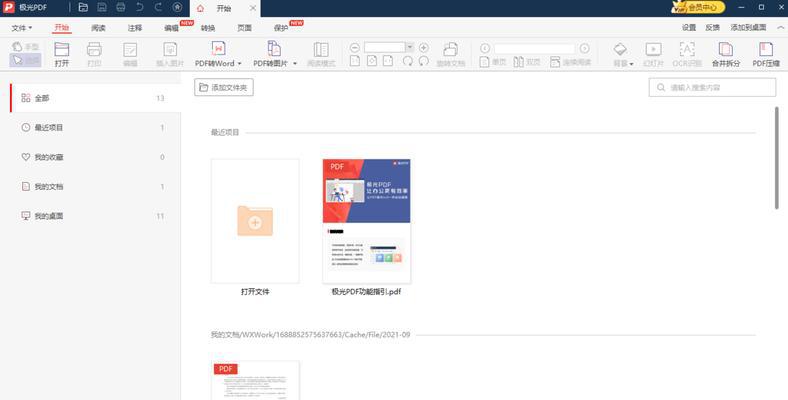
Task: Switch to the 开始 ribbon tab
Action: pos(62,28)
